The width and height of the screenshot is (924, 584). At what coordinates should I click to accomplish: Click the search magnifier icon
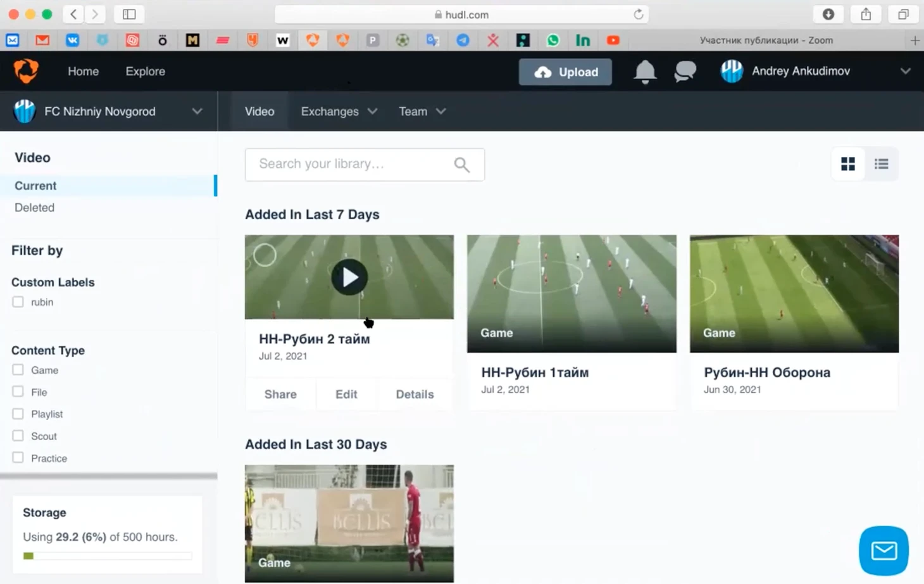[x=461, y=165]
